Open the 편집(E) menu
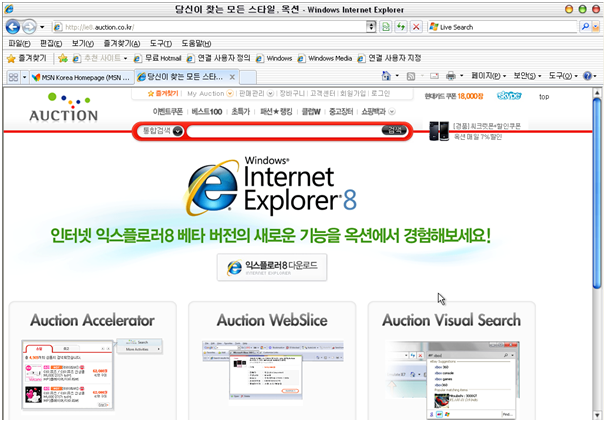 click(51, 43)
